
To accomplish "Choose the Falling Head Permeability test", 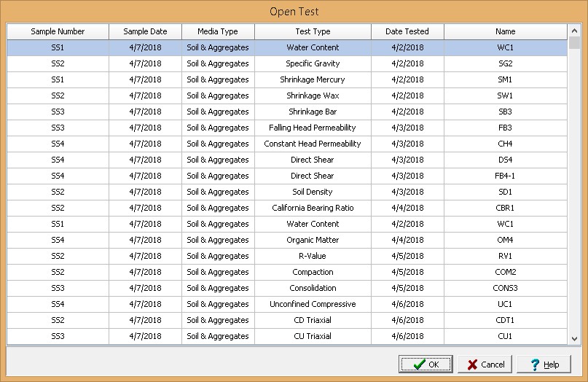I will coord(313,128).
